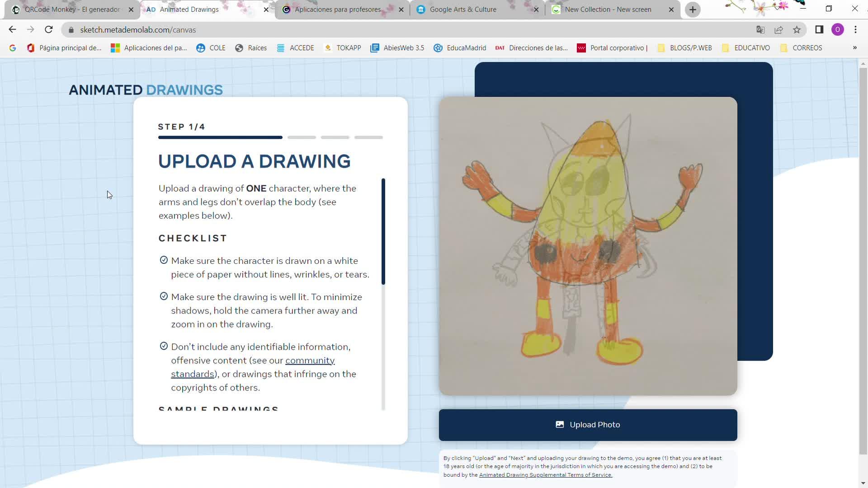Toggle the browser side panel icon
Screen dimensions: 868x488
point(819,30)
